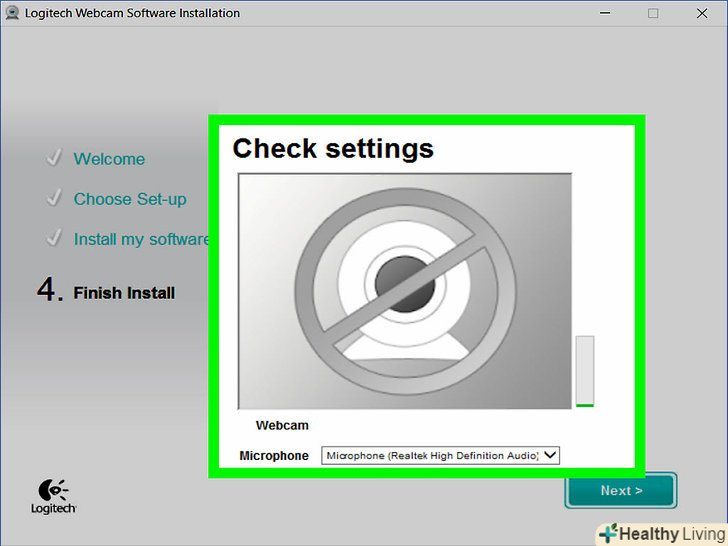The width and height of the screenshot is (728, 546).
Task: Open the Microphone device dropdown
Action: (x=549, y=455)
